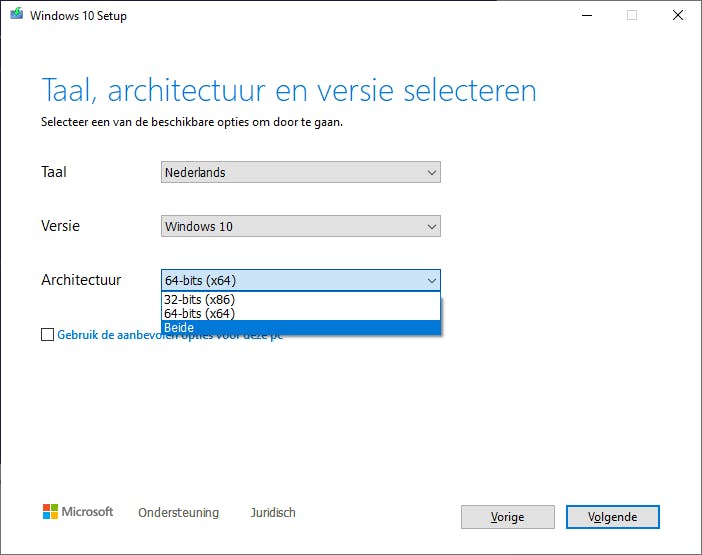Open the Ondersteuning support link
Image resolution: width=702 pixels, height=555 pixels.
[178, 513]
